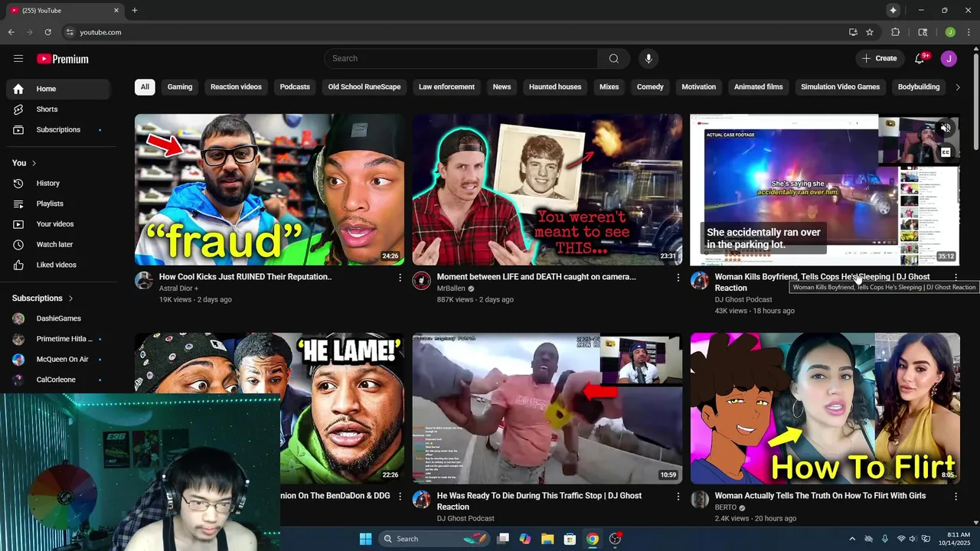Open a new tab with the plus
This screenshot has width=980, height=551.
(x=135, y=10)
